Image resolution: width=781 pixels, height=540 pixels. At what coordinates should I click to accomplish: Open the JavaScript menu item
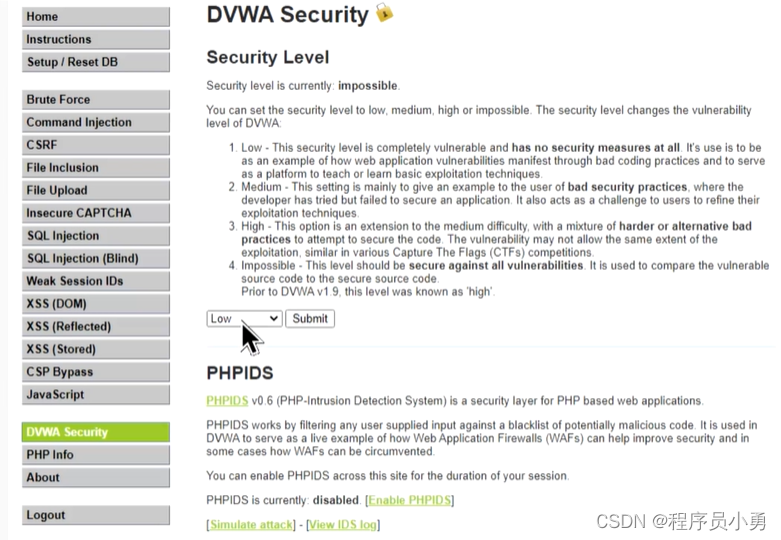pos(95,394)
